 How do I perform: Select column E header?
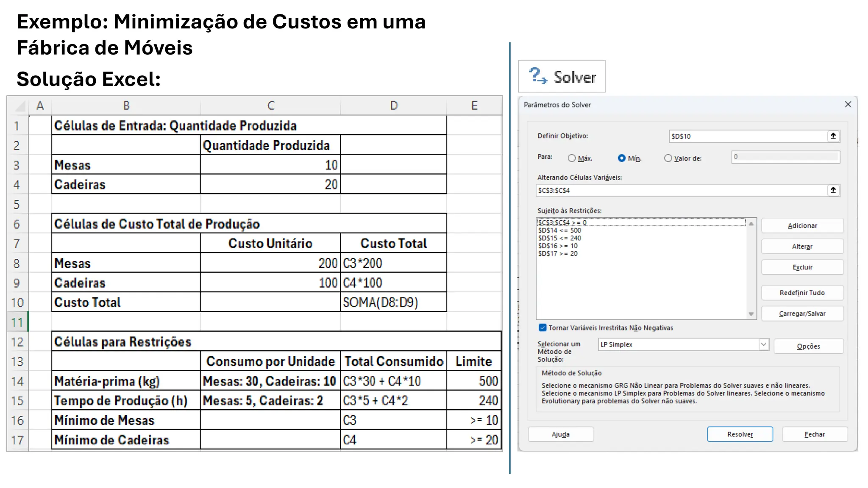pos(474,105)
